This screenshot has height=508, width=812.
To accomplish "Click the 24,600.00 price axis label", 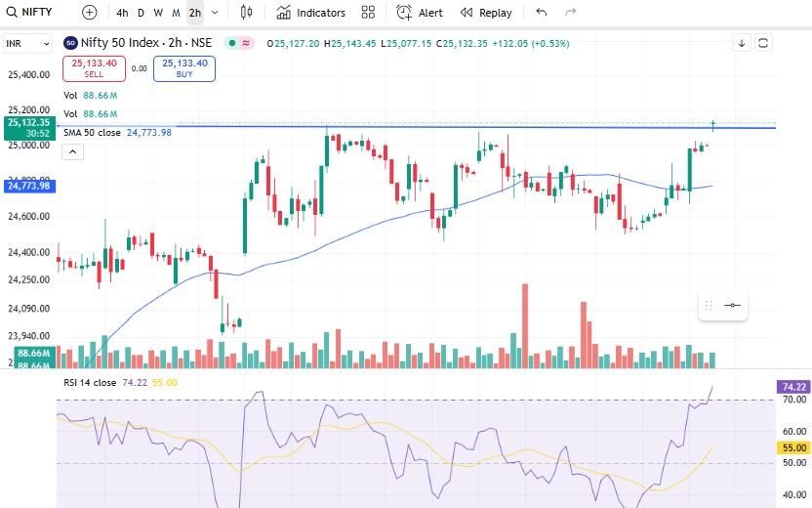I will coord(29,216).
